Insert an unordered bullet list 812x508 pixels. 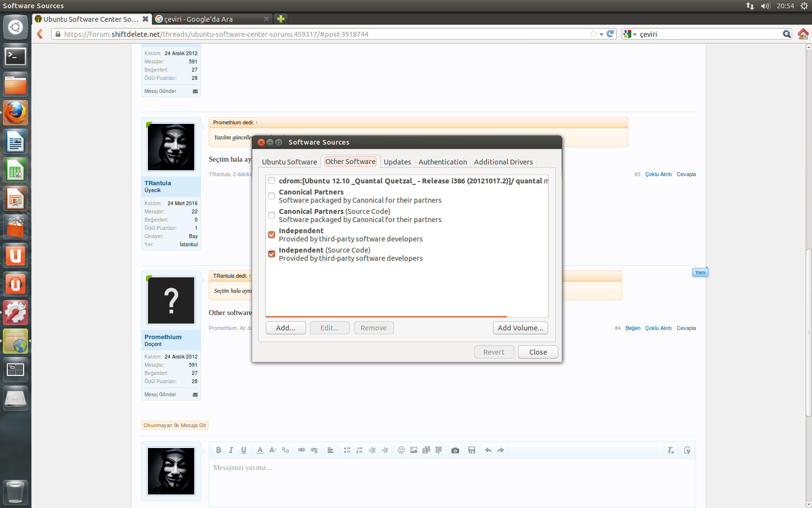tap(347, 450)
